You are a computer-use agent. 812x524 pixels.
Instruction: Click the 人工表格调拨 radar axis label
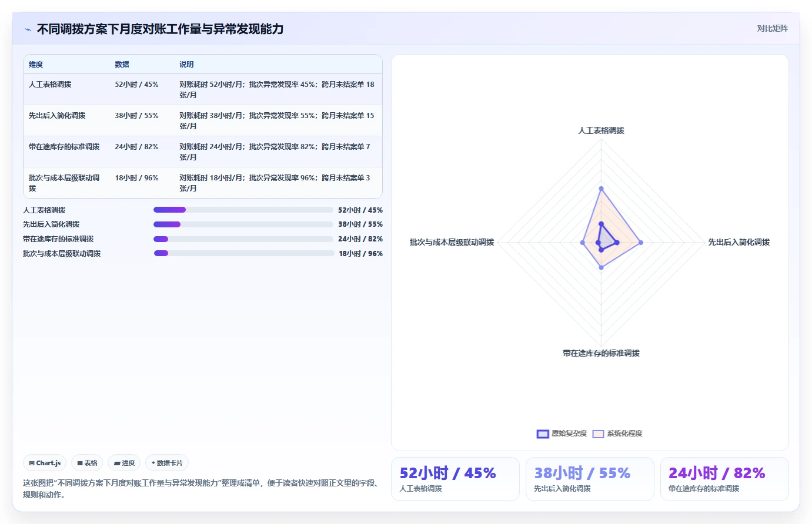click(601, 130)
